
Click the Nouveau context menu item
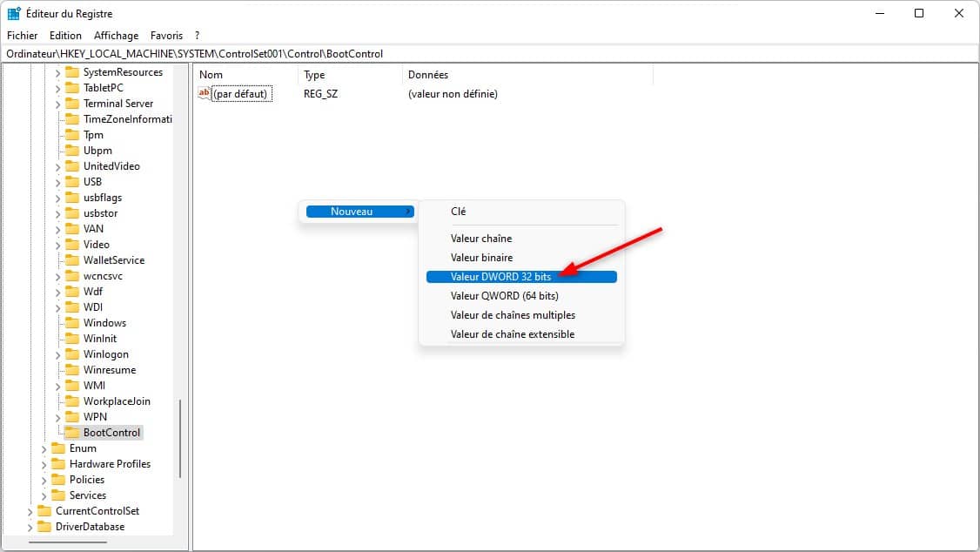pyautogui.click(x=360, y=212)
